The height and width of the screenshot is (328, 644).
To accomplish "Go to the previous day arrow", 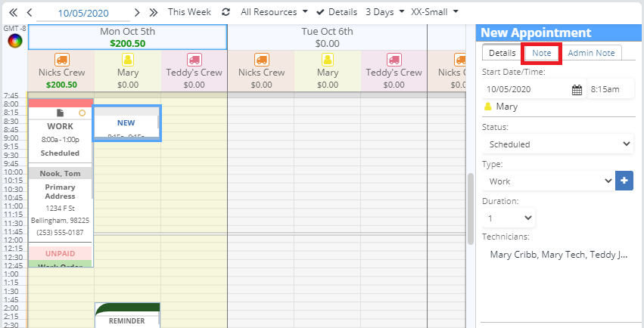I will [29, 12].
